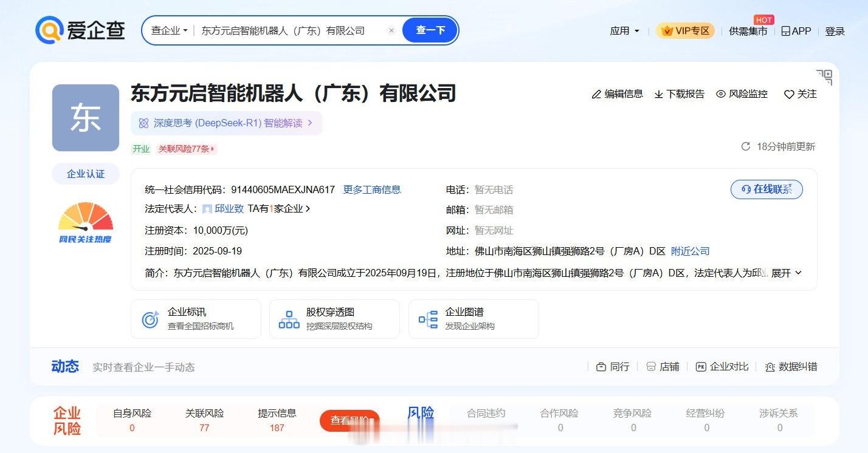Open 深度思考 (DeepSeek-R1) 智能解读
The height and width of the screenshot is (453, 868).
tap(226, 123)
